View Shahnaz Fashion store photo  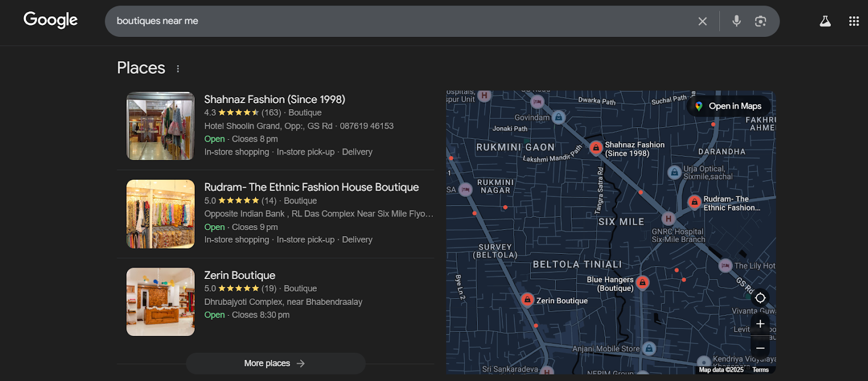[x=161, y=126]
